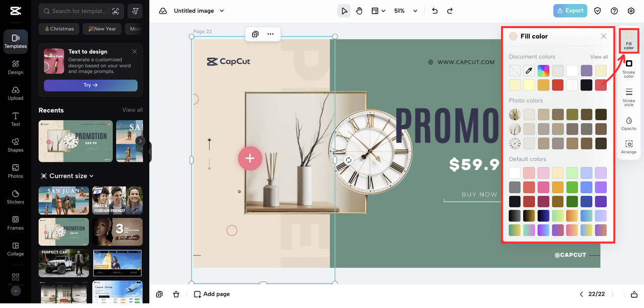The width and height of the screenshot is (644, 308).
Task: Click the Undo arrow
Action: (435, 11)
